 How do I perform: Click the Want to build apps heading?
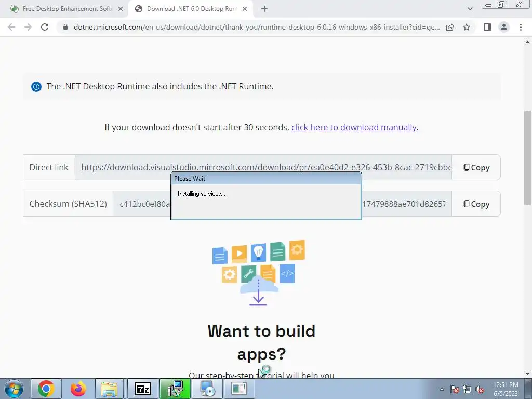coord(262,342)
